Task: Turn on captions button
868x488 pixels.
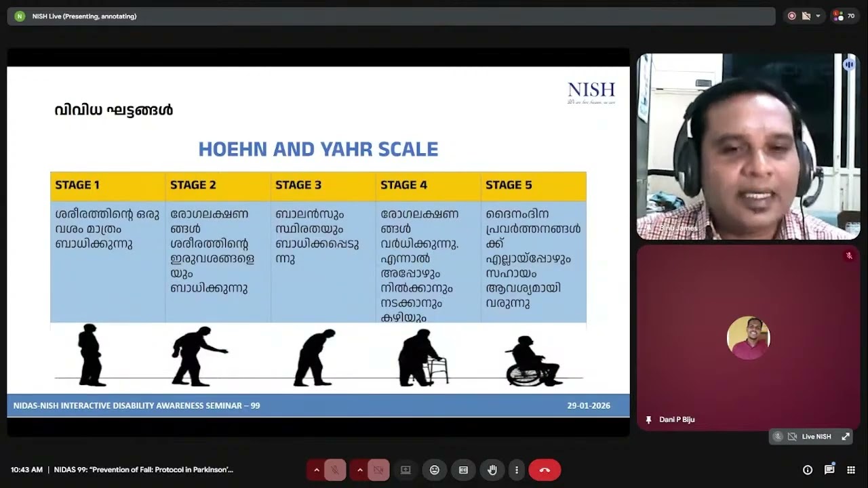Action: tap(464, 470)
